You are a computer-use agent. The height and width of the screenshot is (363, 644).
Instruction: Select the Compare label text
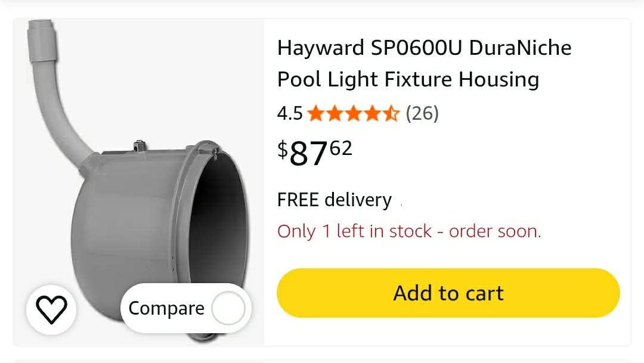(x=166, y=308)
